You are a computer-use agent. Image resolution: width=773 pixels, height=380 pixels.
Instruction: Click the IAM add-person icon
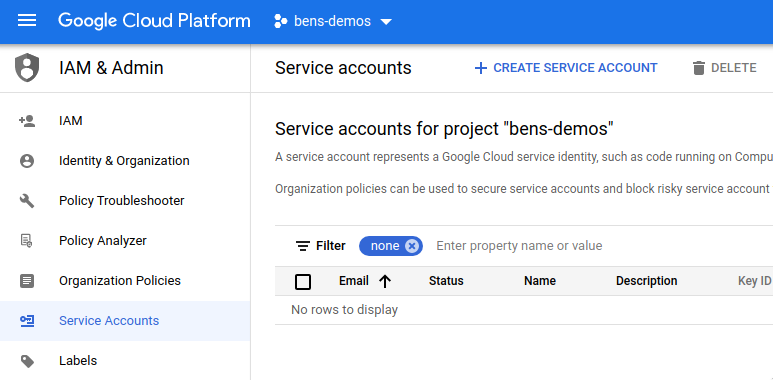[x=27, y=121]
